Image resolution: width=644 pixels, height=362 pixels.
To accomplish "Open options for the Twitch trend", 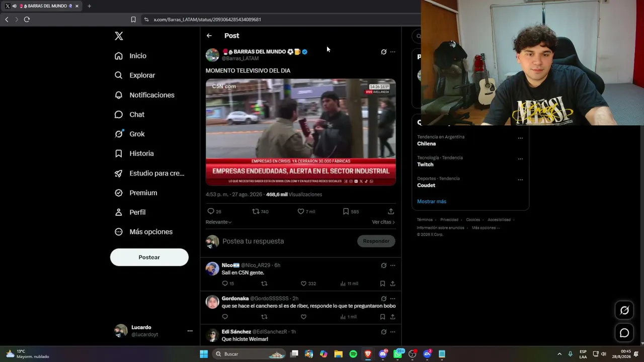I will pyautogui.click(x=520, y=159).
